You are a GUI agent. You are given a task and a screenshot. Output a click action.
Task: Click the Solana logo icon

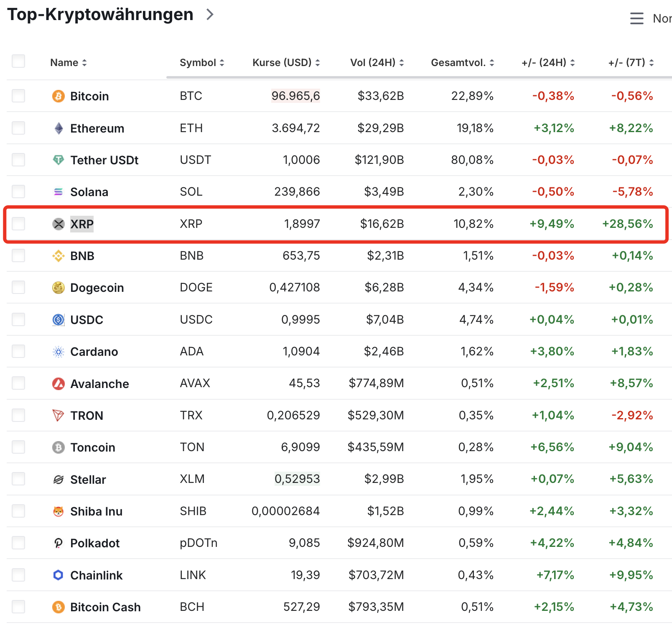59,192
